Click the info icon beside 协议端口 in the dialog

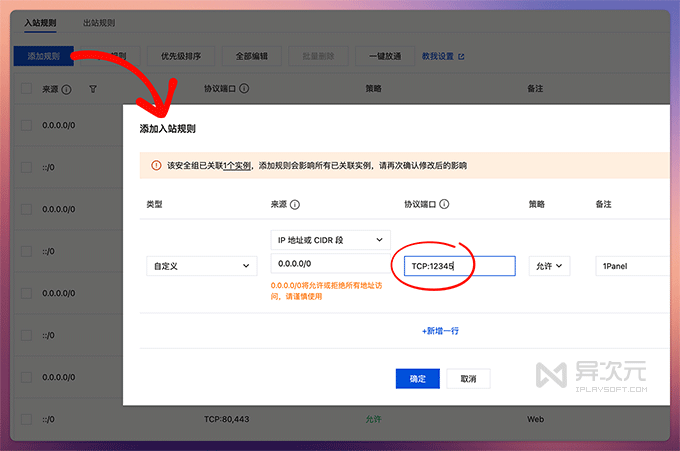click(x=444, y=204)
